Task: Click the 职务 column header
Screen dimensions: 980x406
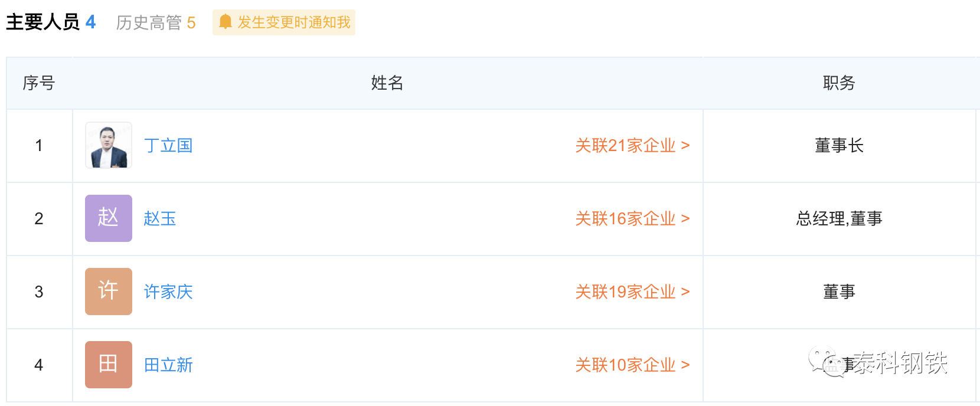Action: click(839, 83)
